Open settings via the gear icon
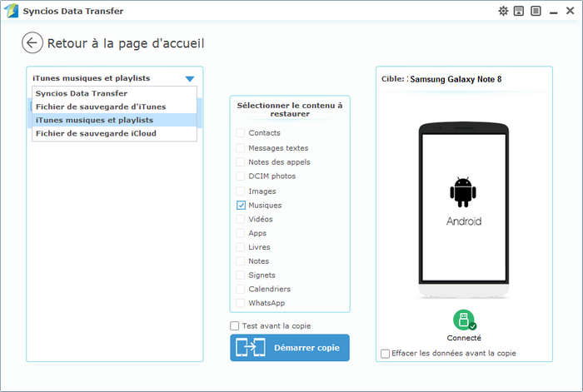The height and width of the screenshot is (392, 583). point(503,11)
